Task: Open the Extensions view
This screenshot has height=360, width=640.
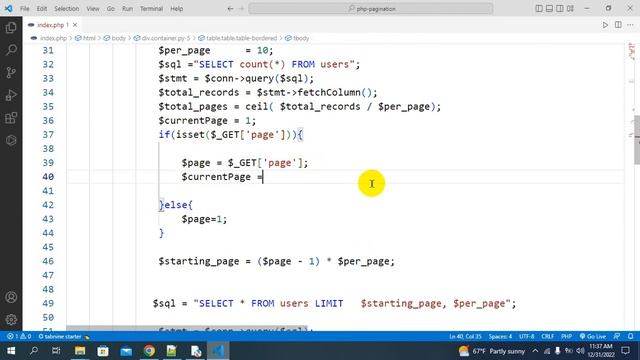Action: (x=11, y=118)
